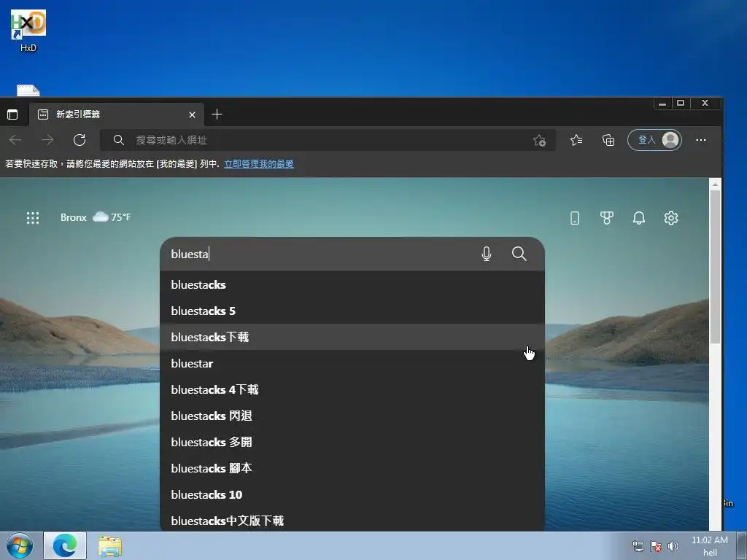Screen dimensions: 747x560
Task: Open File Explorer from taskbar
Action: tap(110, 546)
